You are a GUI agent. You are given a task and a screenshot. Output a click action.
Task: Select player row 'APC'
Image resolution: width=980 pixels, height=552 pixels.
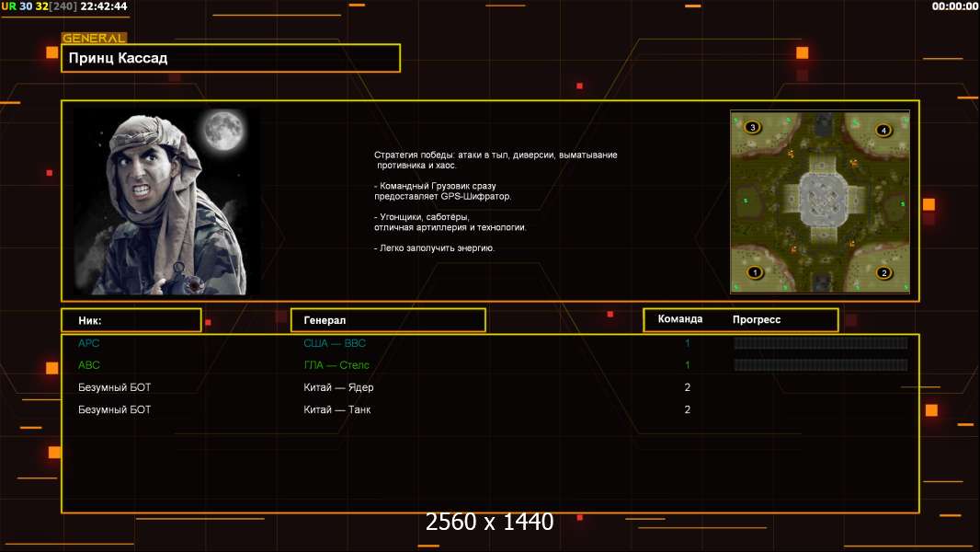(490, 343)
